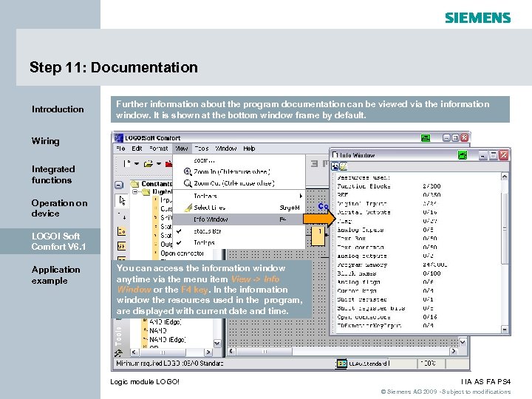Screen dimensions: 532x399
Task: Click the yellow note icon in Info Window
Action: click(x=343, y=166)
